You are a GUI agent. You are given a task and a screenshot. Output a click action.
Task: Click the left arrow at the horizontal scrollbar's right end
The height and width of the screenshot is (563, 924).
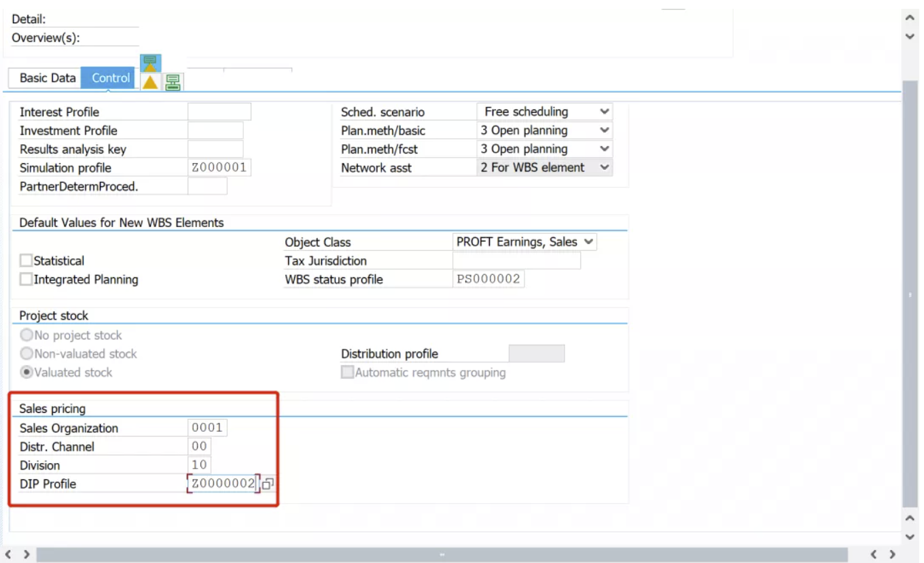pos(874,555)
